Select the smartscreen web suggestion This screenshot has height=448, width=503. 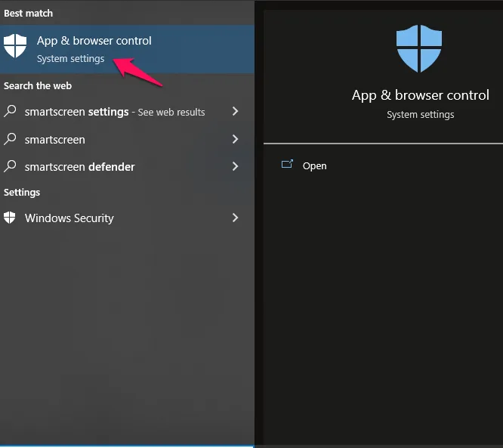pos(127,139)
